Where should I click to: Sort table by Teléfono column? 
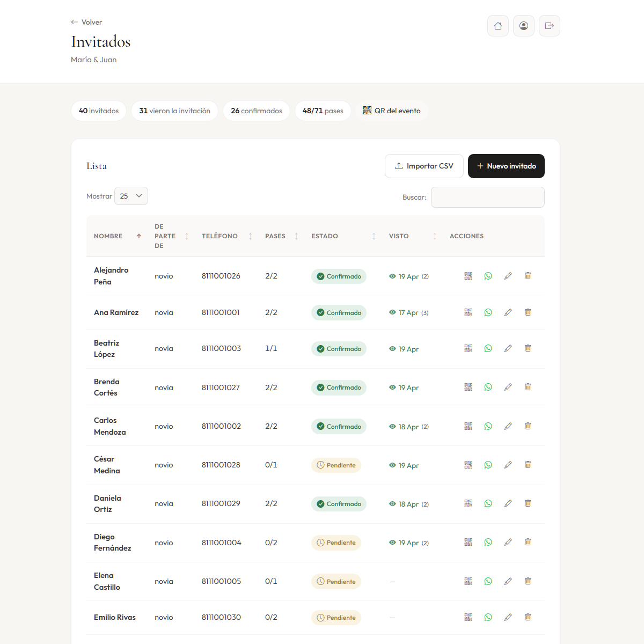point(226,236)
